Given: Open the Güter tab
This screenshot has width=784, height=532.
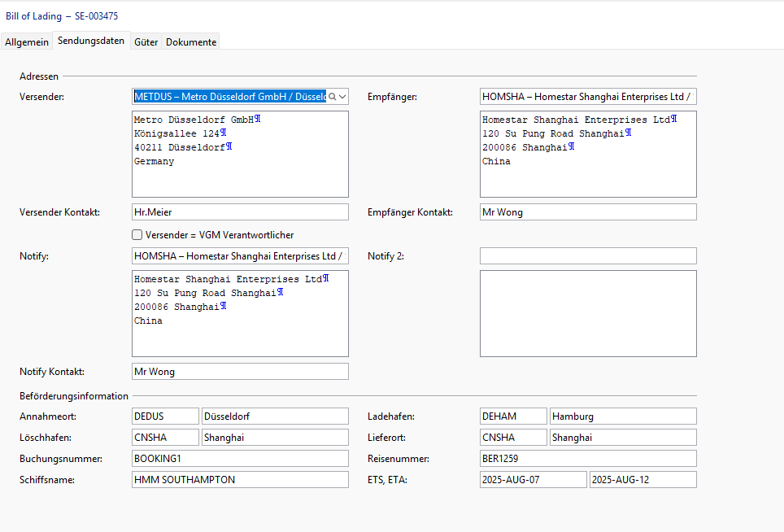Looking at the screenshot, I should (146, 42).
